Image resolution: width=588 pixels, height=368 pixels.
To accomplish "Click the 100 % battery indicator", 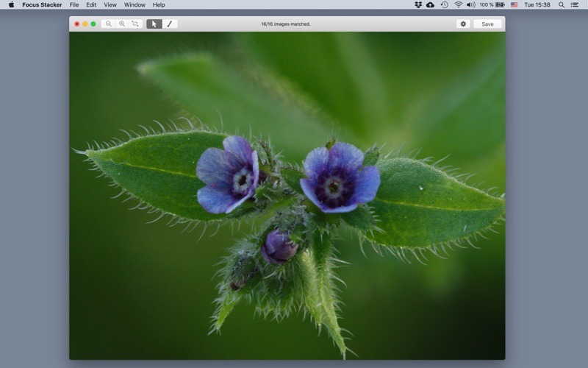I will click(492, 5).
